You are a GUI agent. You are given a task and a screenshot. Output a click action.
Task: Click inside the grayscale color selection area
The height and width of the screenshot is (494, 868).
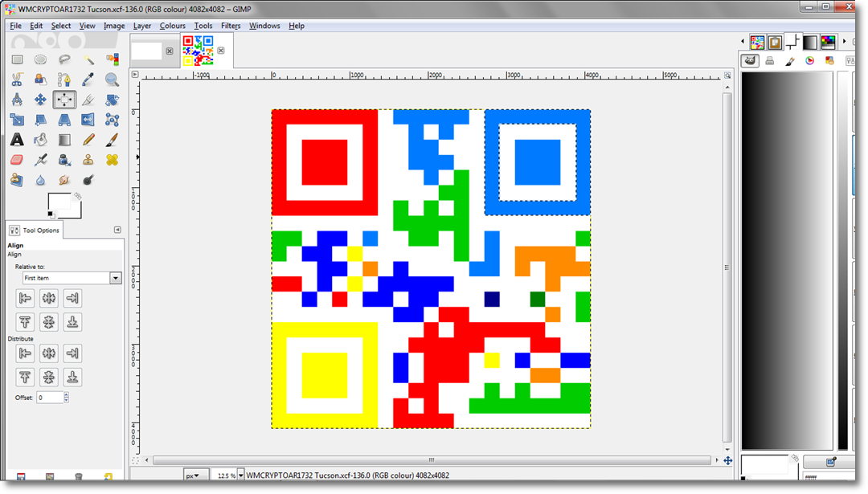pyautogui.click(x=786, y=260)
